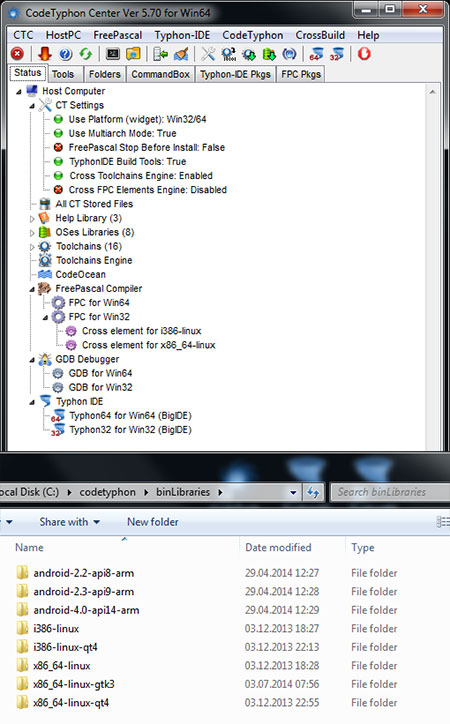Launch Typhon32 from the toolbar 32 icon
The width and height of the screenshot is (450, 724).
(x=336, y=54)
